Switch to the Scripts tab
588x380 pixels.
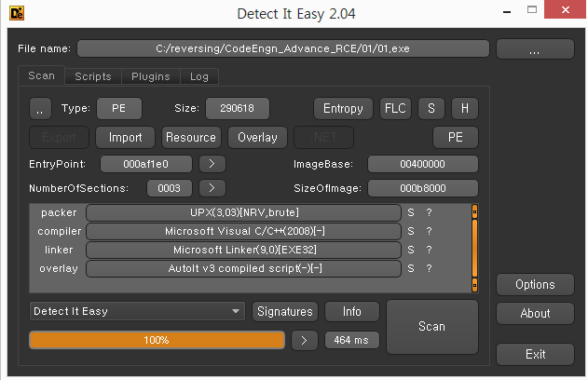coord(93,76)
